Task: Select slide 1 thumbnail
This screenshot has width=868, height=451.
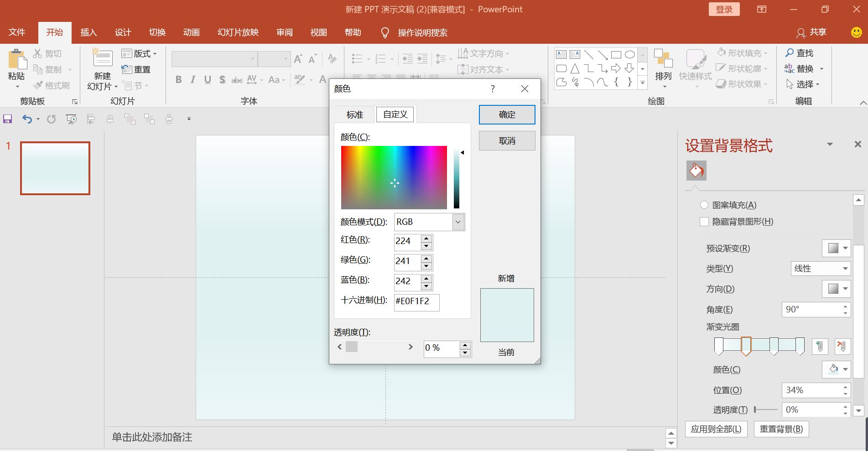Action: click(55, 168)
